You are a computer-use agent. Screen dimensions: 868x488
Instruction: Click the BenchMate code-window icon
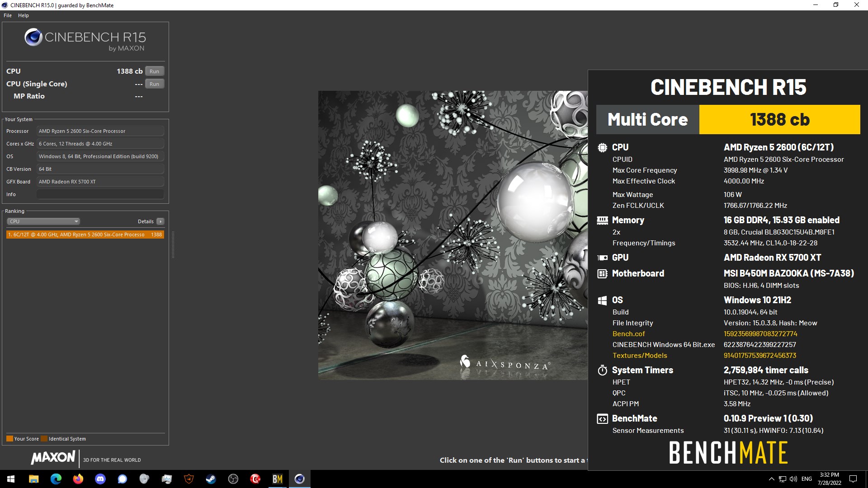(602, 419)
